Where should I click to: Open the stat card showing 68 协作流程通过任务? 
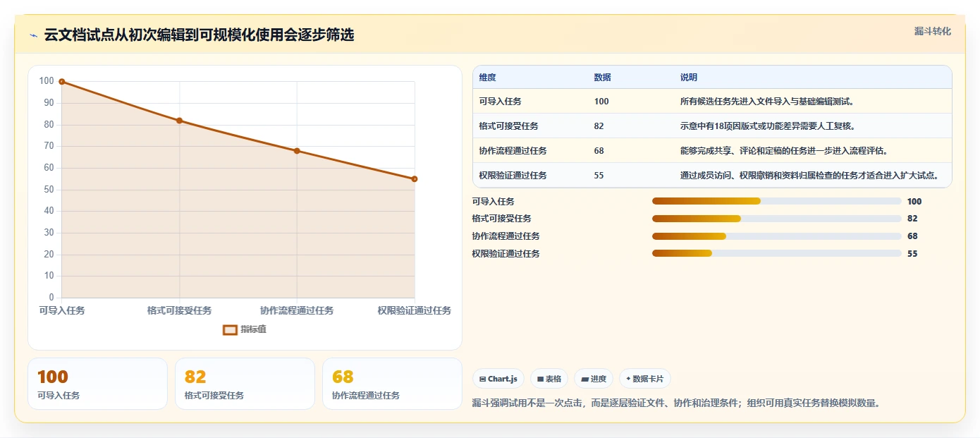(392, 384)
